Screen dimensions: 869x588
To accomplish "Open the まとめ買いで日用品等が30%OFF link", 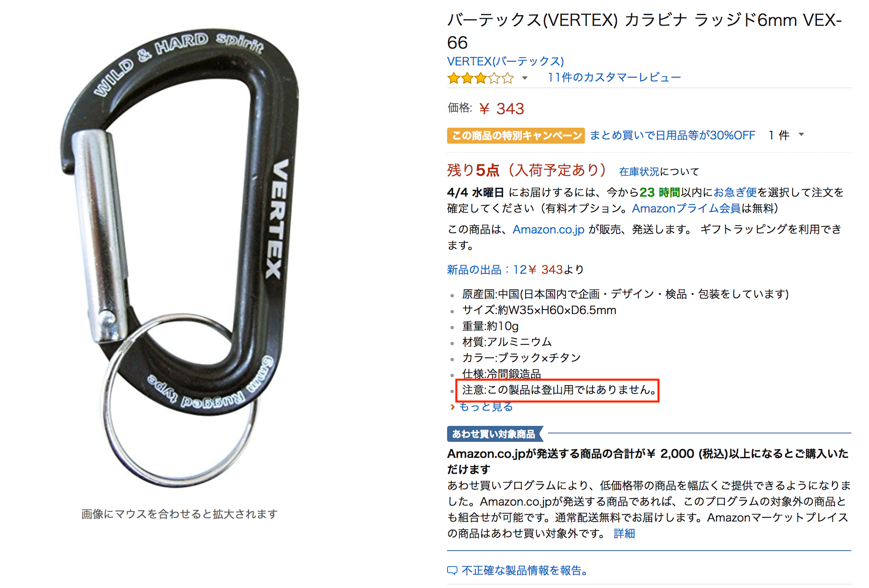I will pos(672,135).
